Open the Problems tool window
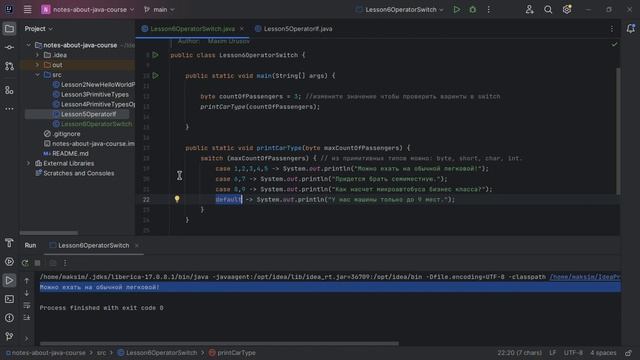 pos(9,318)
